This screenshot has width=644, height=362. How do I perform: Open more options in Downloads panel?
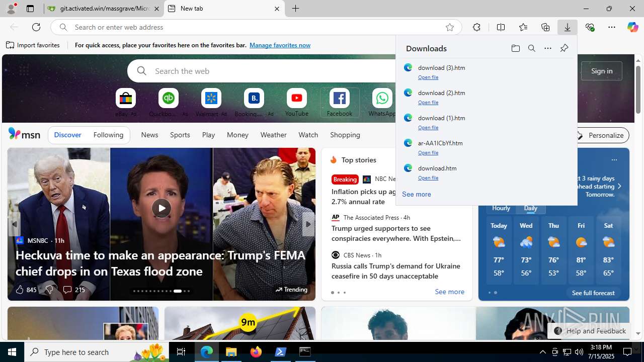548,48
